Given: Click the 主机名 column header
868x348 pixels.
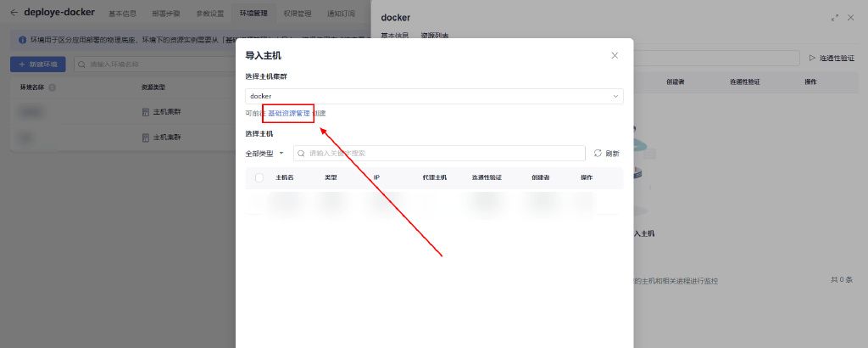Looking at the screenshot, I should (x=285, y=178).
